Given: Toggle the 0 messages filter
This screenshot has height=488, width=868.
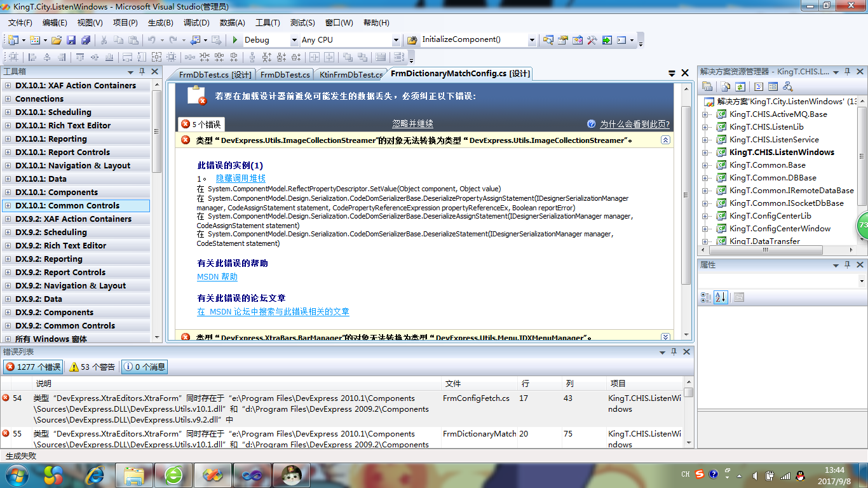Looking at the screenshot, I should pyautogui.click(x=145, y=367).
